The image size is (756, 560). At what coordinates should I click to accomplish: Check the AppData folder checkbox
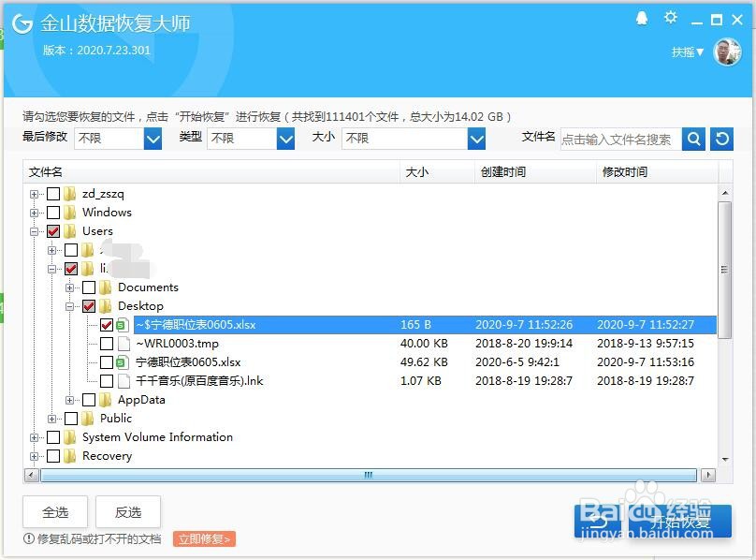point(89,400)
